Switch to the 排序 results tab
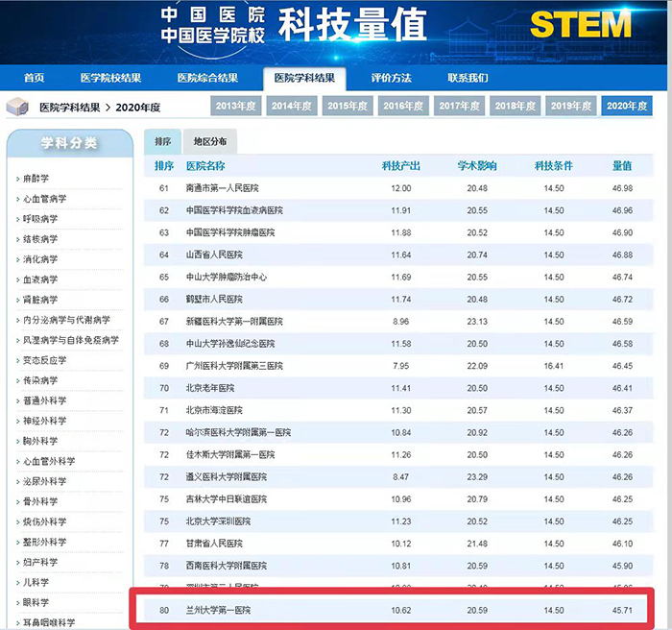 (163, 141)
